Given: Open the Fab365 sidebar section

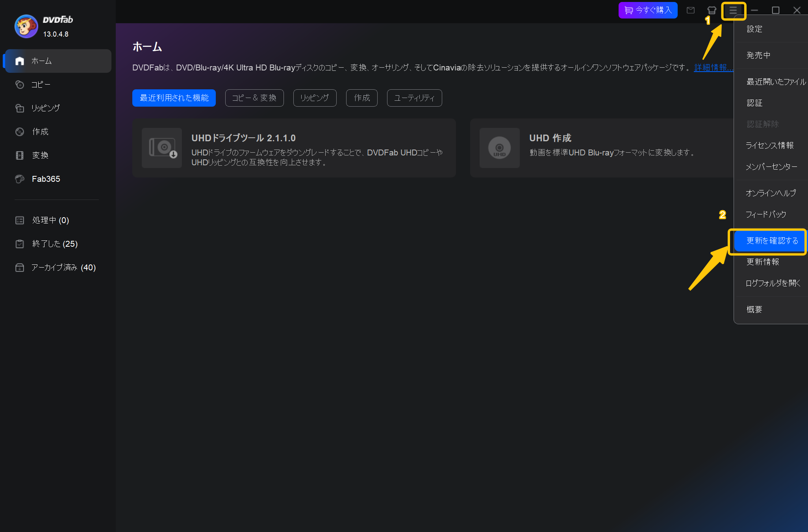Looking at the screenshot, I should 58,179.
